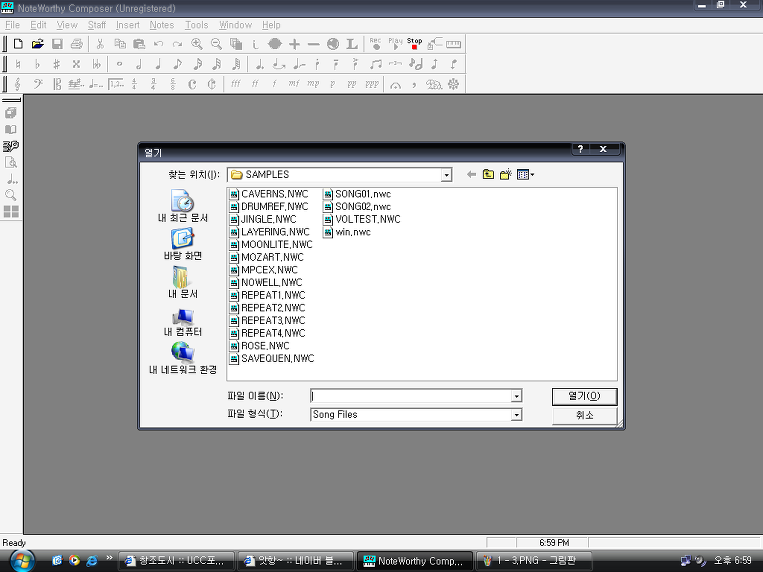
Task: Select the SAVEQUEN.NWC file
Action: (x=272, y=358)
